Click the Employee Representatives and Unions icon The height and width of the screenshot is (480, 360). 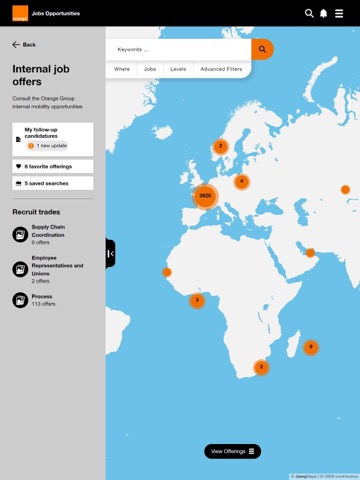(20, 269)
